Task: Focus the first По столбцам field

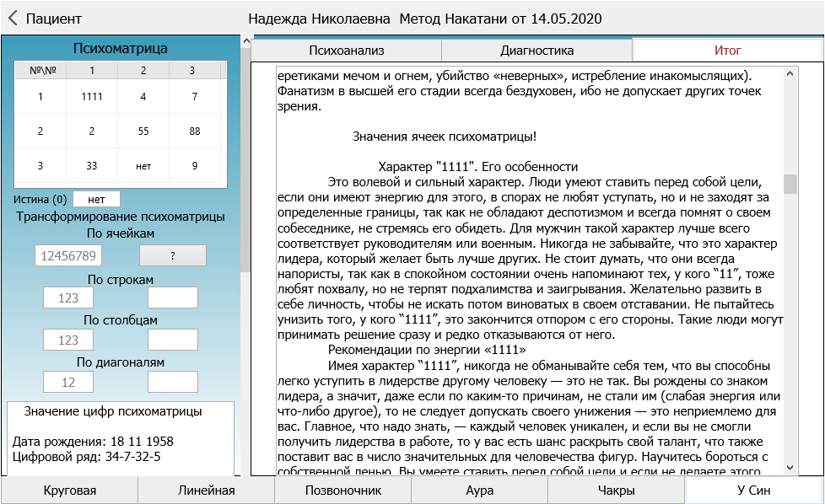Action: 68,340
